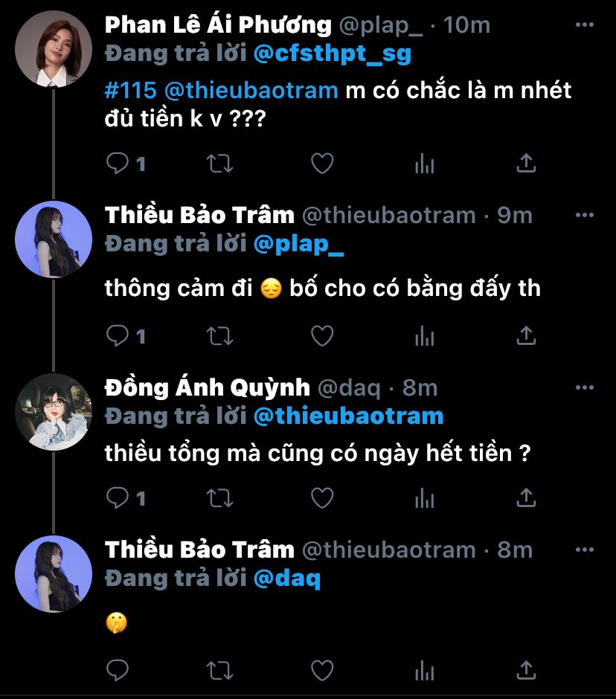
Task: View analytics of Phan Lê Ái Phương's tweet
Action: (x=424, y=163)
